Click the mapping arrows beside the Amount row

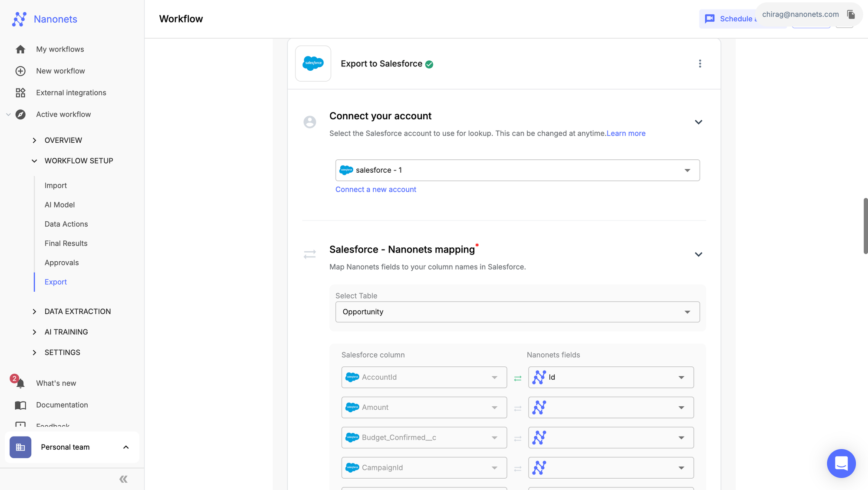517,408
